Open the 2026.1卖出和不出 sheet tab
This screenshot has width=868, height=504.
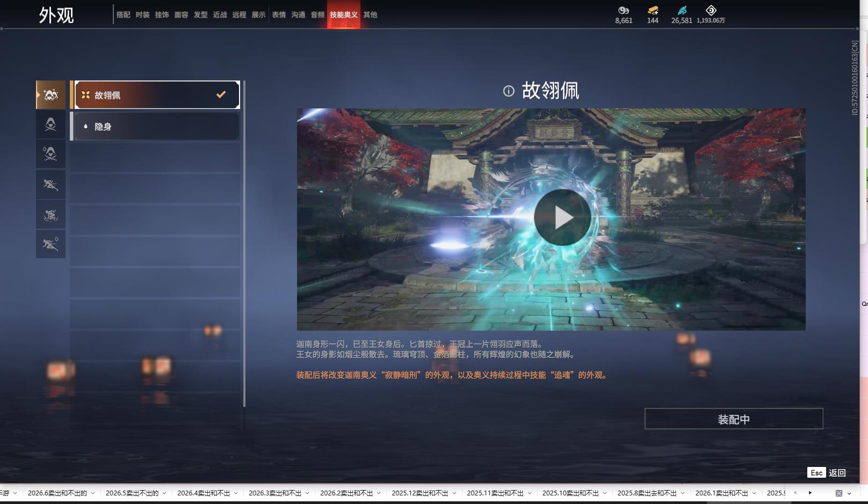pos(721,493)
